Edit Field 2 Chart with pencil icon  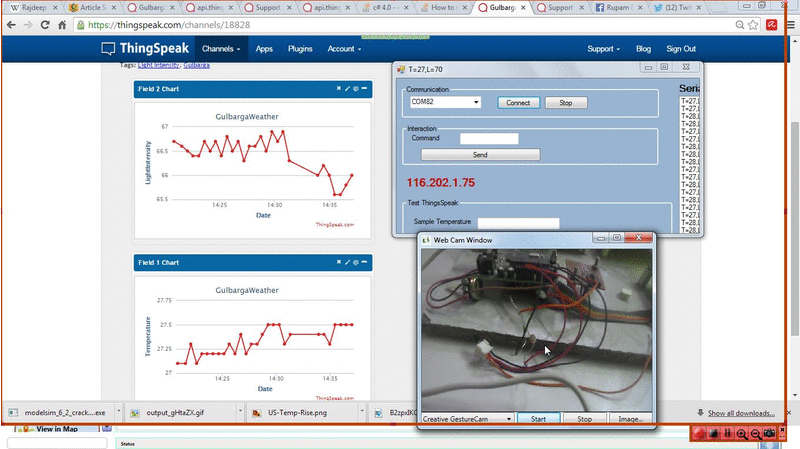pyautogui.click(x=347, y=89)
